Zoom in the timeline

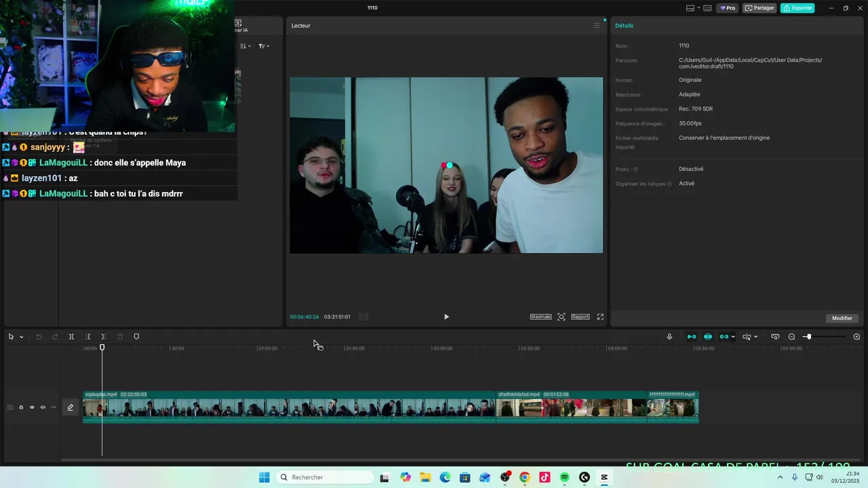coord(856,337)
